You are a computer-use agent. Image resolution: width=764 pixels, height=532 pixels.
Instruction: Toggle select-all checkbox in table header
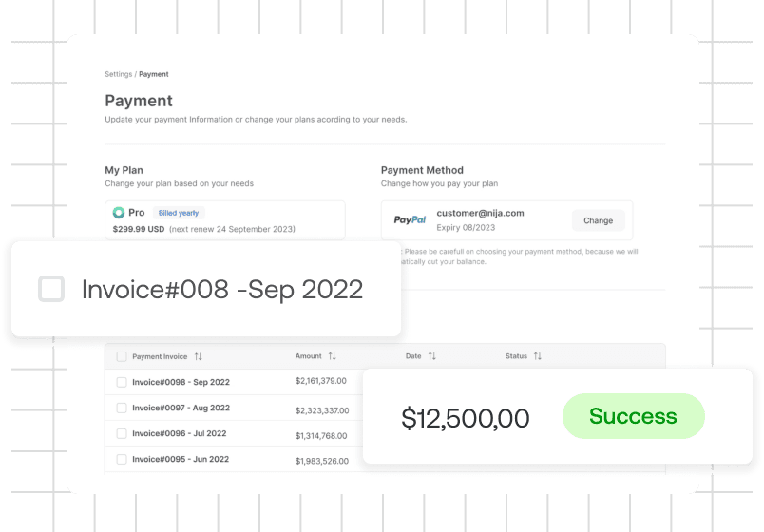(122, 356)
